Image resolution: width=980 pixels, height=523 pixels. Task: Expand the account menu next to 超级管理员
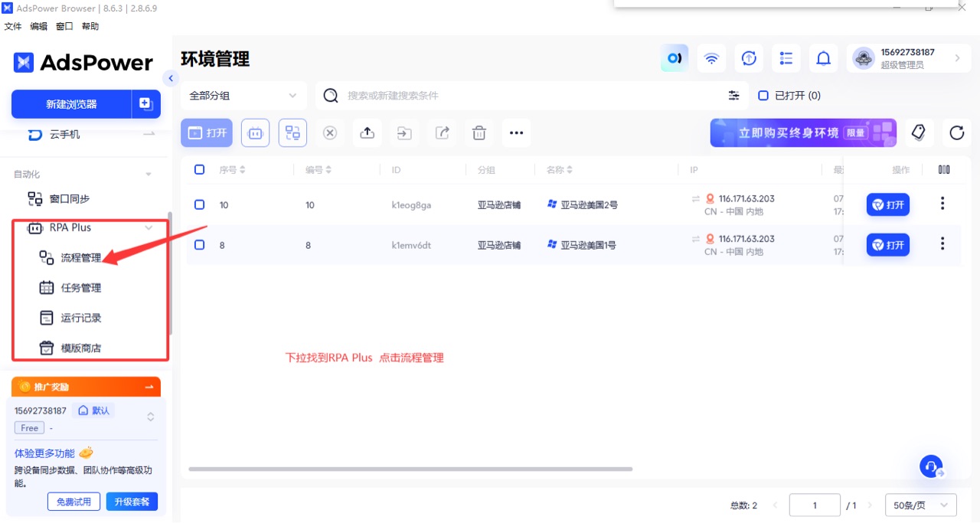pyautogui.click(x=957, y=58)
